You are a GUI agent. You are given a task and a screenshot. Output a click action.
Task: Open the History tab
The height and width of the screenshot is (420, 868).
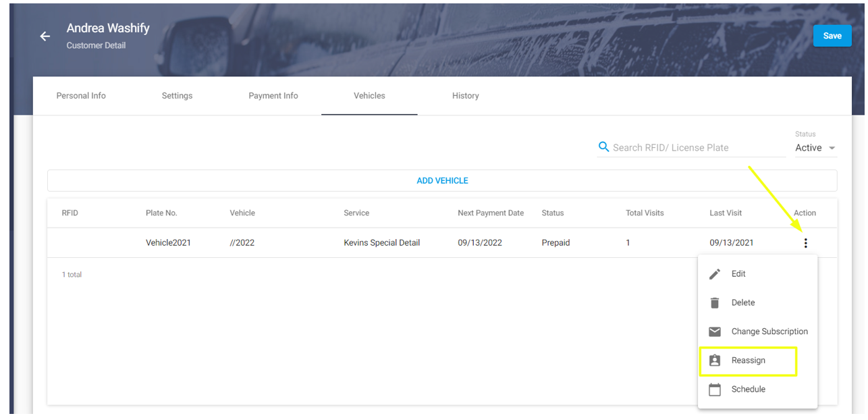click(x=465, y=95)
